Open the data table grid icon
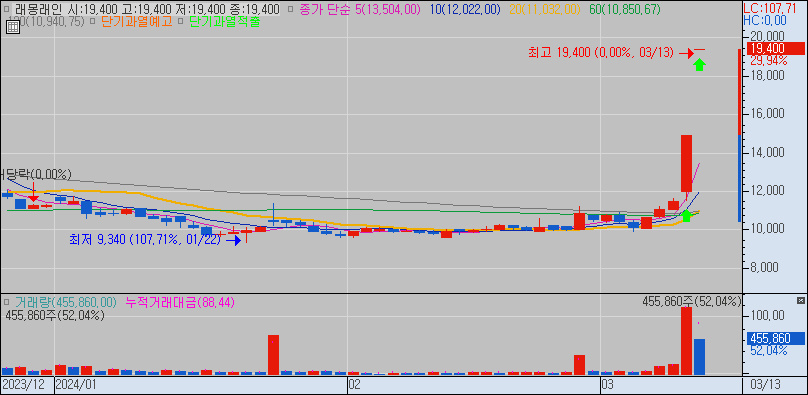 (x=13, y=27)
